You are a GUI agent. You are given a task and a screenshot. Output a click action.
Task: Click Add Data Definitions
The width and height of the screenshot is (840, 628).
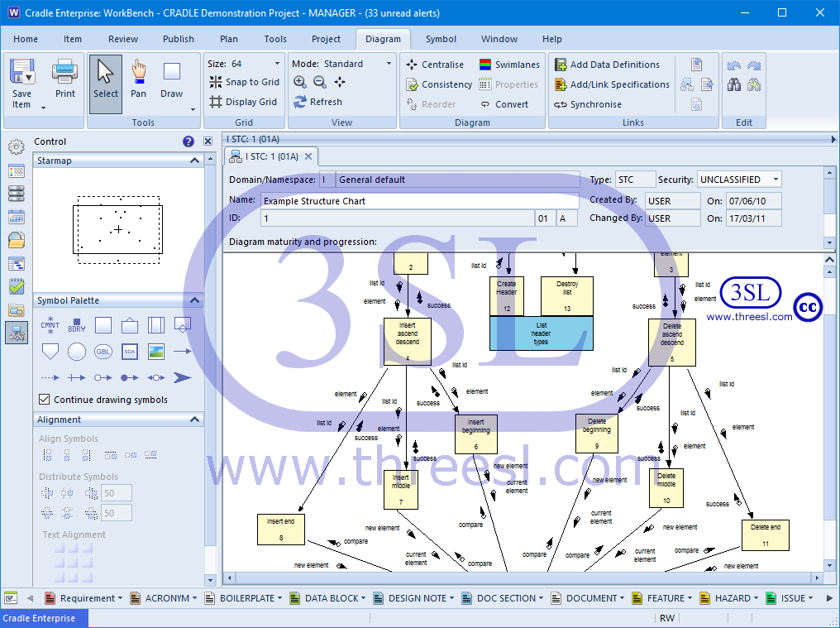(607, 65)
